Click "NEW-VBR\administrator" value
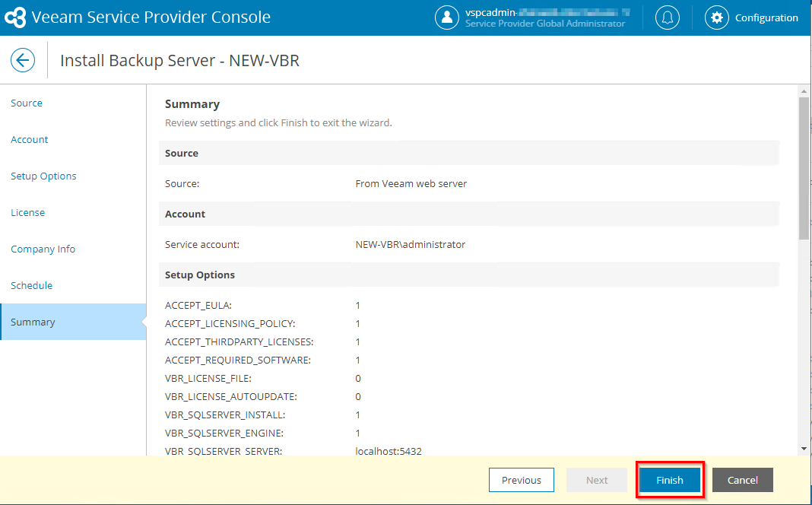 coord(410,244)
